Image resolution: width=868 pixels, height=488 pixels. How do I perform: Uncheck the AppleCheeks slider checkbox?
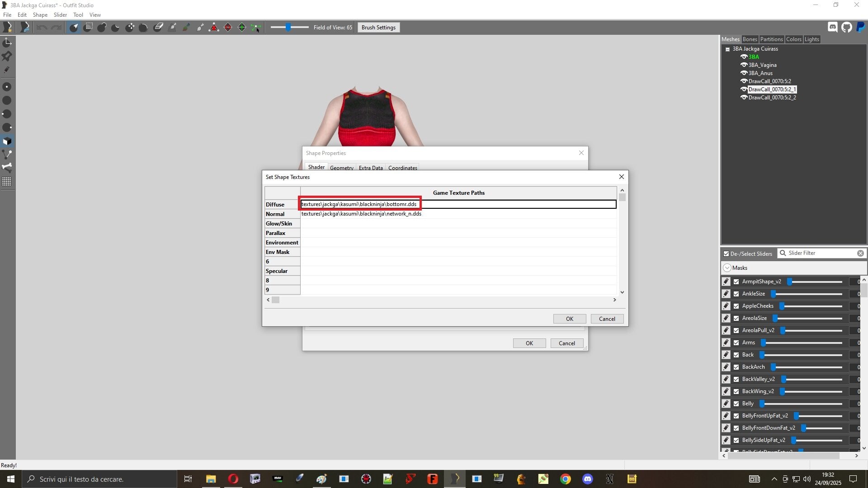coord(736,306)
